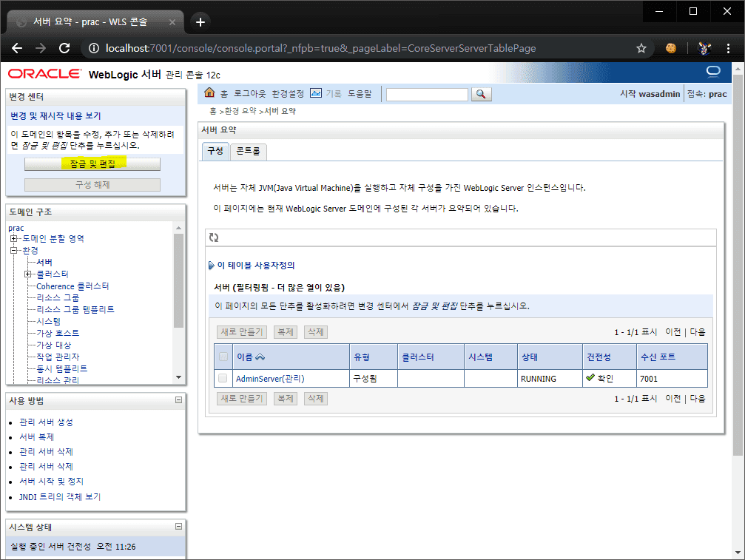Screen dimensions: 745x560
Task: Open a new browser tab
Action: tap(200, 22)
